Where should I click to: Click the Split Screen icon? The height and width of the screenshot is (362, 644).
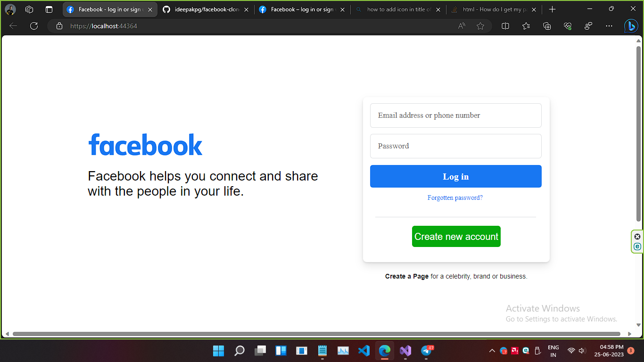tap(505, 26)
